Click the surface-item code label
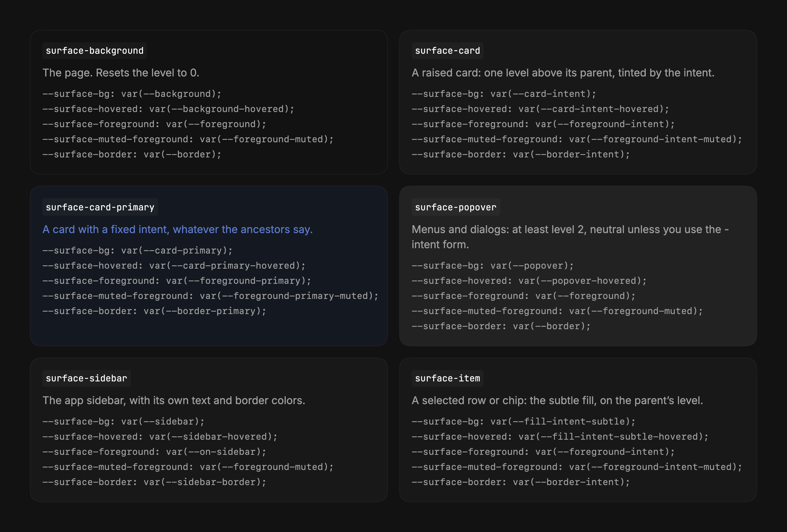This screenshot has width=787, height=532. (x=447, y=378)
